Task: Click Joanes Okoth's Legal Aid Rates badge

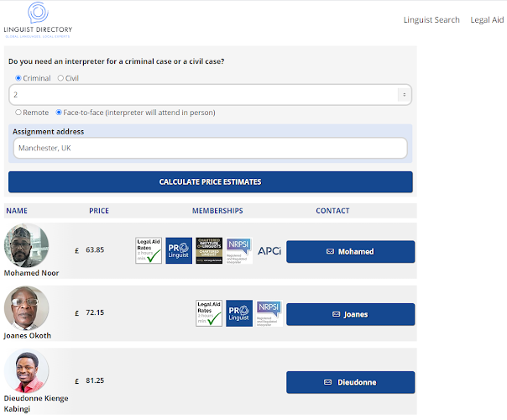Action: [209, 313]
